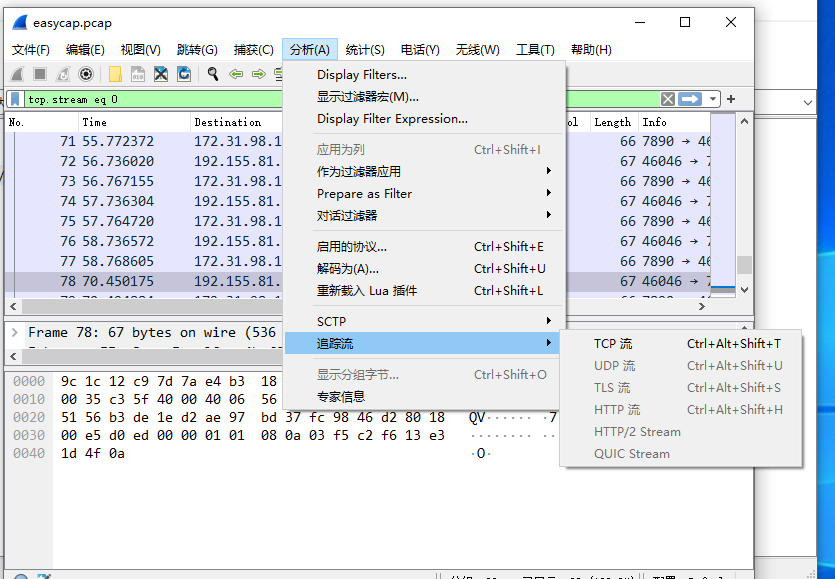Choose 显示过滤器宏(M)... menu item
This screenshot has width=835, height=579.
point(423,97)
